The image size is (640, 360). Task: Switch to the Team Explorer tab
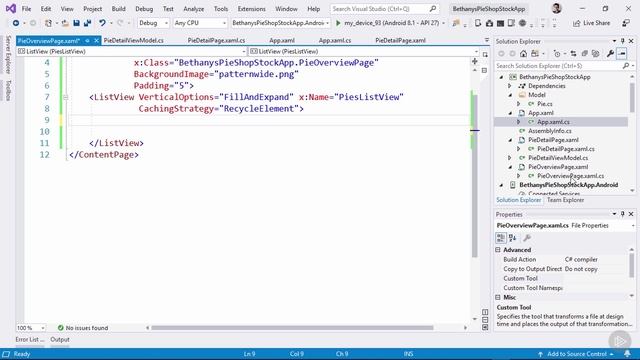[x=565, y=200]
